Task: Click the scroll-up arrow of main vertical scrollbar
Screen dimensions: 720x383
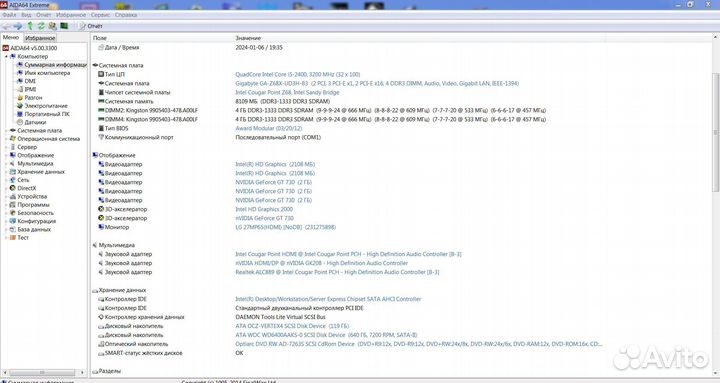Action: [716, 37]
